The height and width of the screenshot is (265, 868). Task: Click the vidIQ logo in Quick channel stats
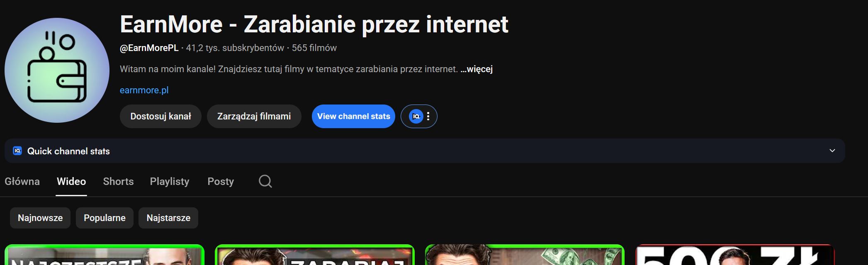pos(17,151)
